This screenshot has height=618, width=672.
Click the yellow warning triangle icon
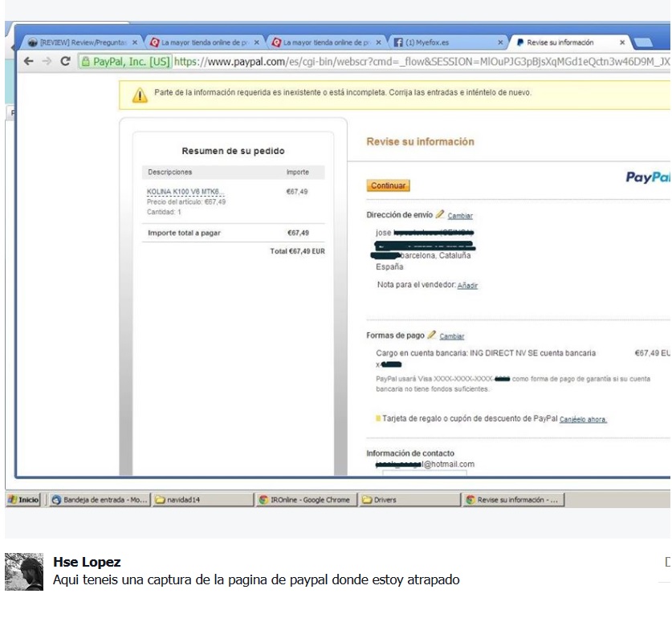[140, 95]
